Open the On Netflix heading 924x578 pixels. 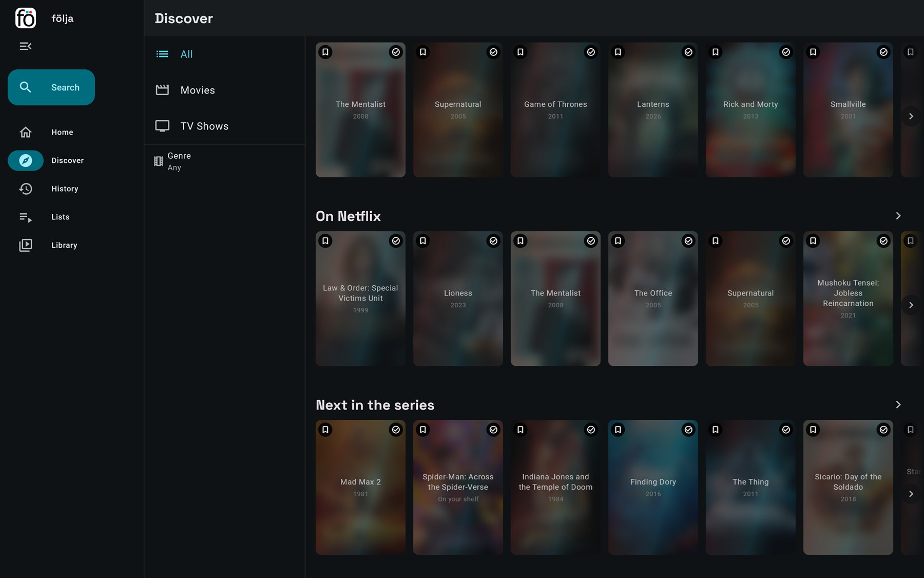[x=348, y=216]
